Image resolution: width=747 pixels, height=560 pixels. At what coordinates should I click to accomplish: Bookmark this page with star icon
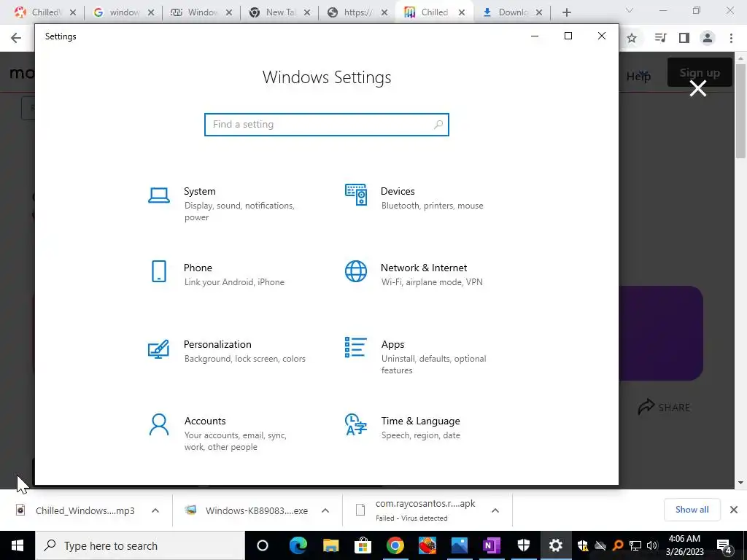pos(632,38)
